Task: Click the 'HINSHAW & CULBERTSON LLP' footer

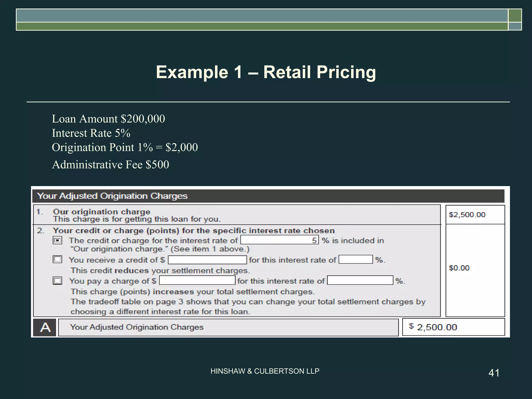Action: point(265,371)
